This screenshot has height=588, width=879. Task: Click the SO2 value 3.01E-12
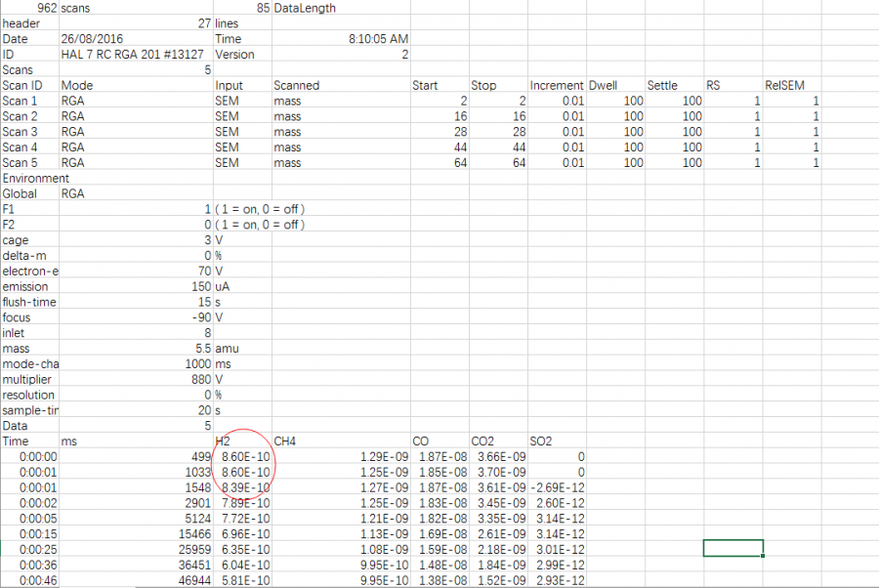coord(558,549)
